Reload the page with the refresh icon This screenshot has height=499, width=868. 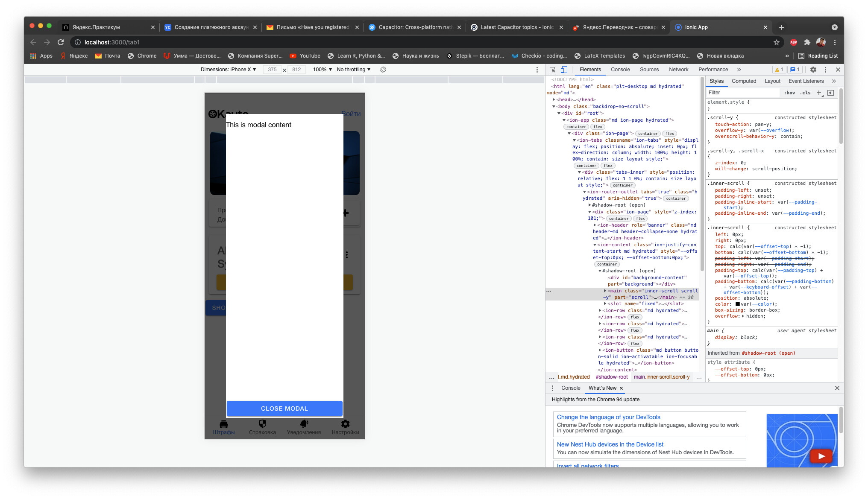coord(61,42)
